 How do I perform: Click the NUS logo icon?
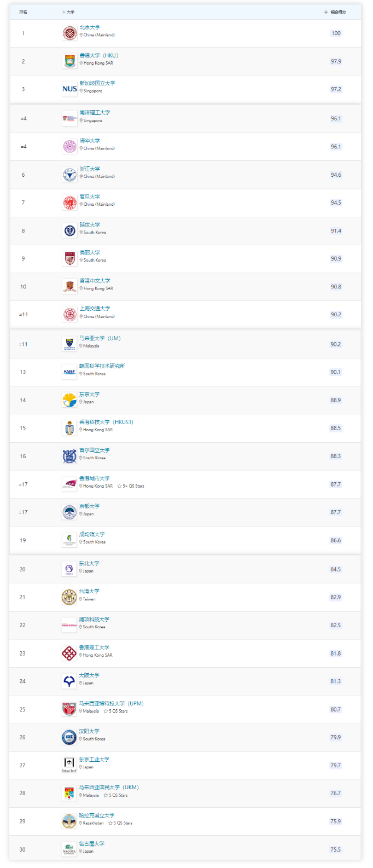click(x=69, y=89)
